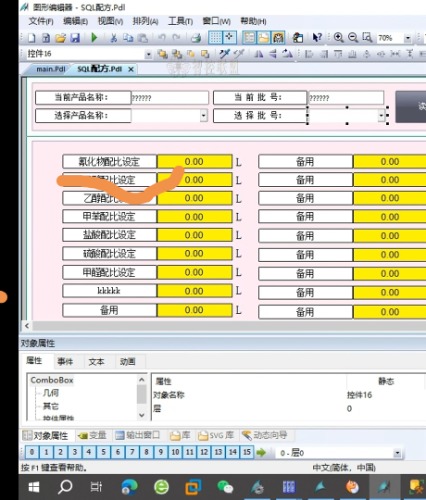Image resolution: width=426 pixels, height=500 pixels.
Task: Click the Assign properties eyedropper icon
Action: pos(238,54)
